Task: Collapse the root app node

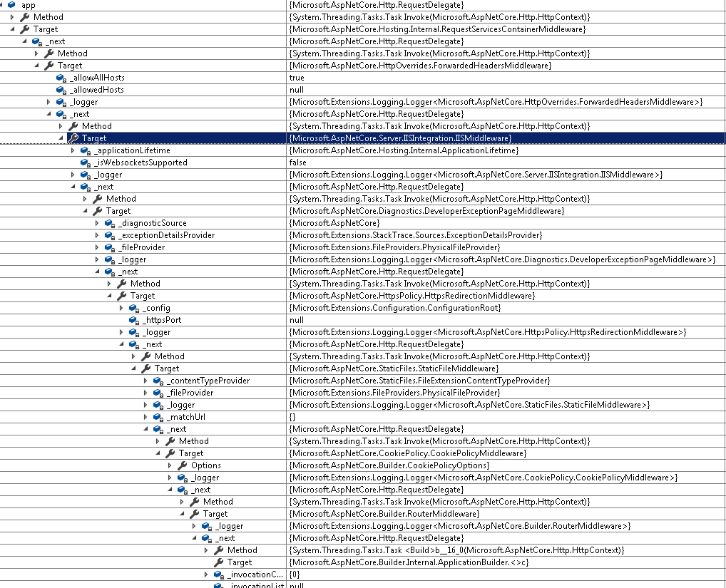Action: [x=1, y=4]
